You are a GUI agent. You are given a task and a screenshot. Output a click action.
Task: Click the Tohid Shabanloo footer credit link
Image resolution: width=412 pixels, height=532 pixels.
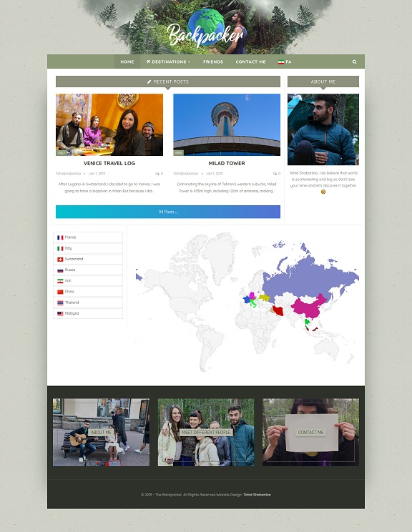pos(257,495)
